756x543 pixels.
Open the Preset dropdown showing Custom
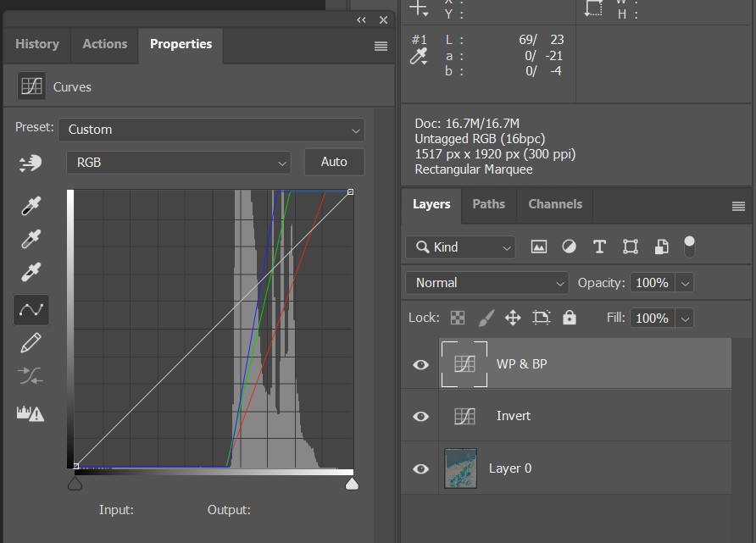211,130
